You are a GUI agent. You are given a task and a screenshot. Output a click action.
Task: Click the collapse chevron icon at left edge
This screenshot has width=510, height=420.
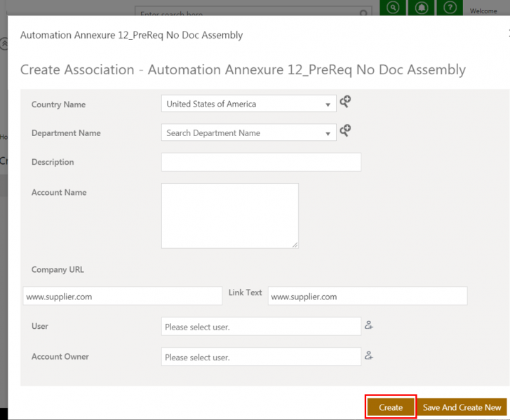[x=4, y=43]
